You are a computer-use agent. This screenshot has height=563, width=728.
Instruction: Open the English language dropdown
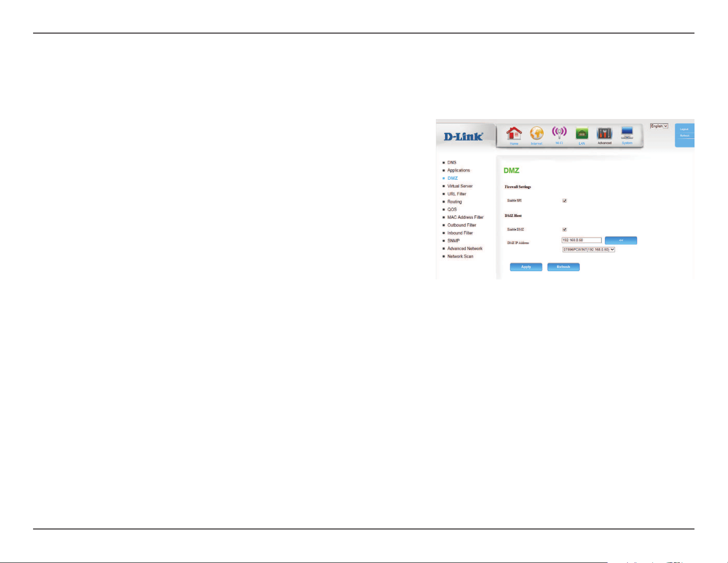(659, 126)
